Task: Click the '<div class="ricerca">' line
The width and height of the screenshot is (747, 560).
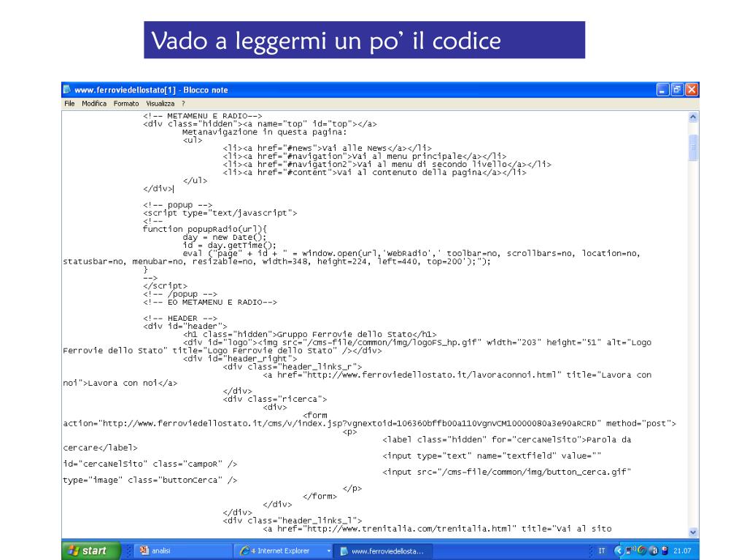Action: pyautogui.click(x=275, y=399)
